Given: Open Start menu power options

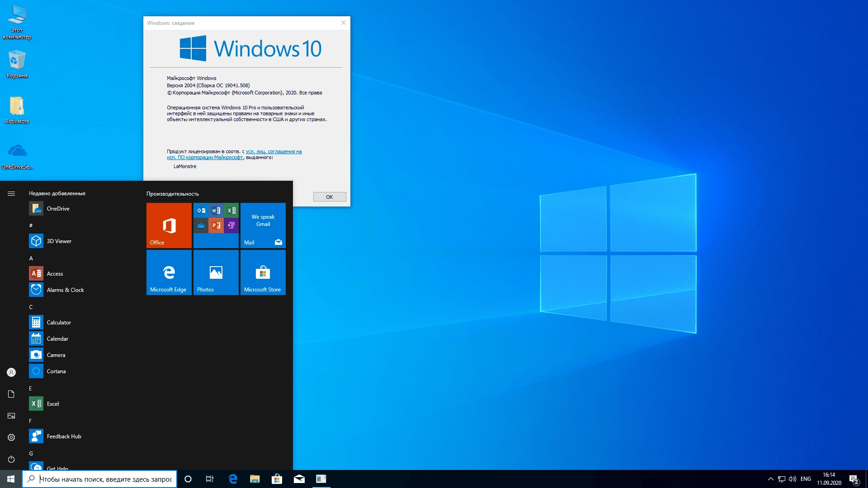Looking at the screenshot, I should click(x=11, y=459).
